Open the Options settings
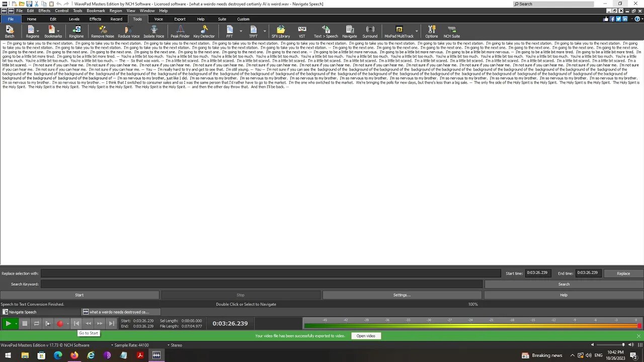 click(x=432, y=32)
